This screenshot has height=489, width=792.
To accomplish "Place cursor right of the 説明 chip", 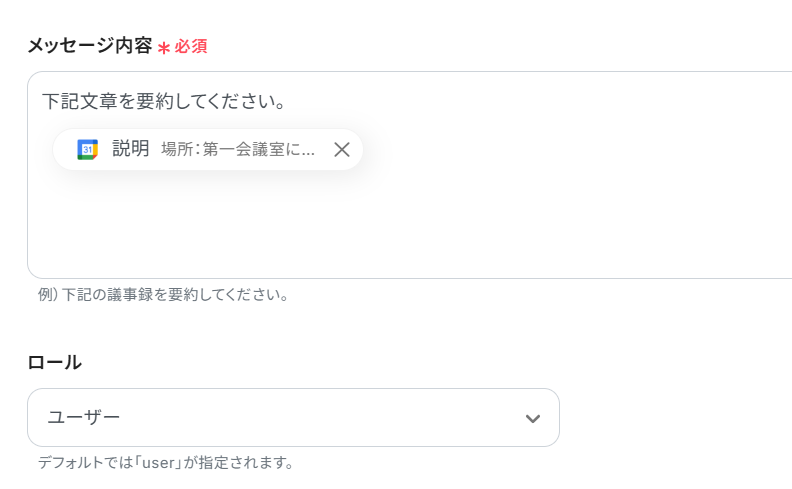I will point(500,150).
